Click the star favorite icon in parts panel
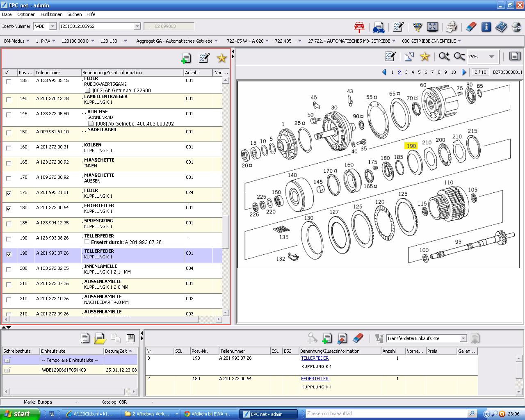Screen dimensions: 525x420 (221, 58)
